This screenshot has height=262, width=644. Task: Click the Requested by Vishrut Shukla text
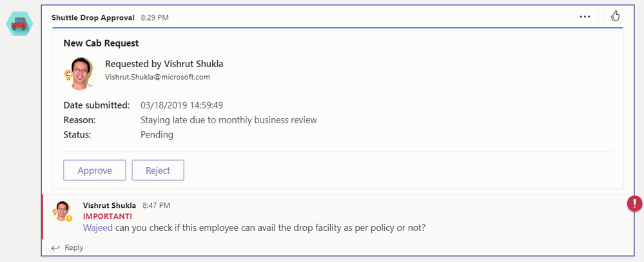coord(164,64)
